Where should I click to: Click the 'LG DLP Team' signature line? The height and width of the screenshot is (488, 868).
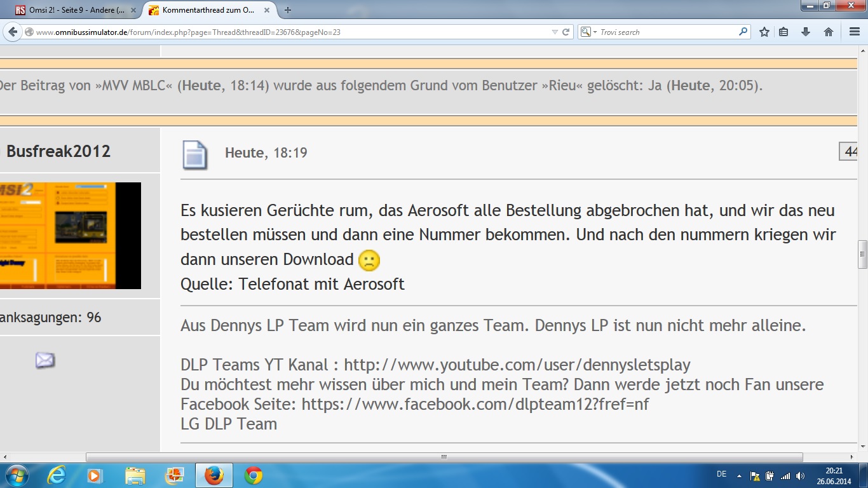point(229,424)
